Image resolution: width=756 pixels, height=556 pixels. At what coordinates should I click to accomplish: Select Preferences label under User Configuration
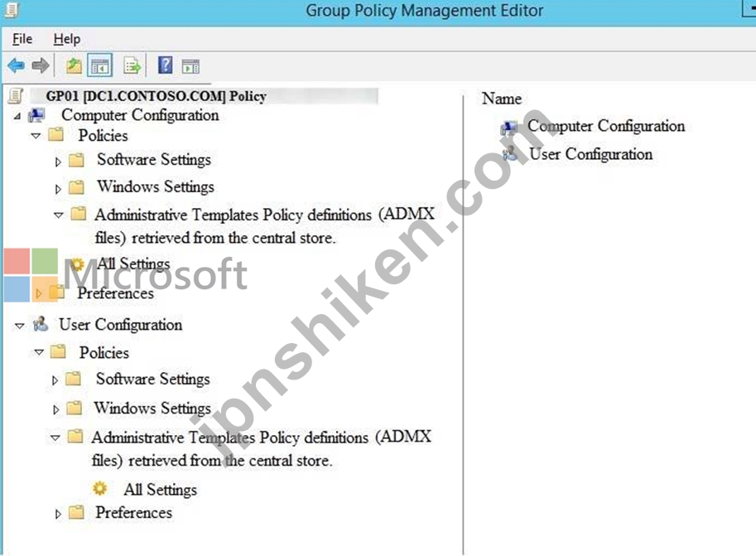point(133,512)
